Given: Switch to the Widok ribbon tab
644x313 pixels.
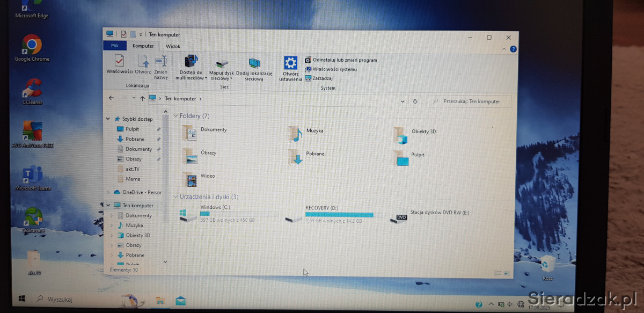Looking at the screenshot, I should click(x=173, y=47).
